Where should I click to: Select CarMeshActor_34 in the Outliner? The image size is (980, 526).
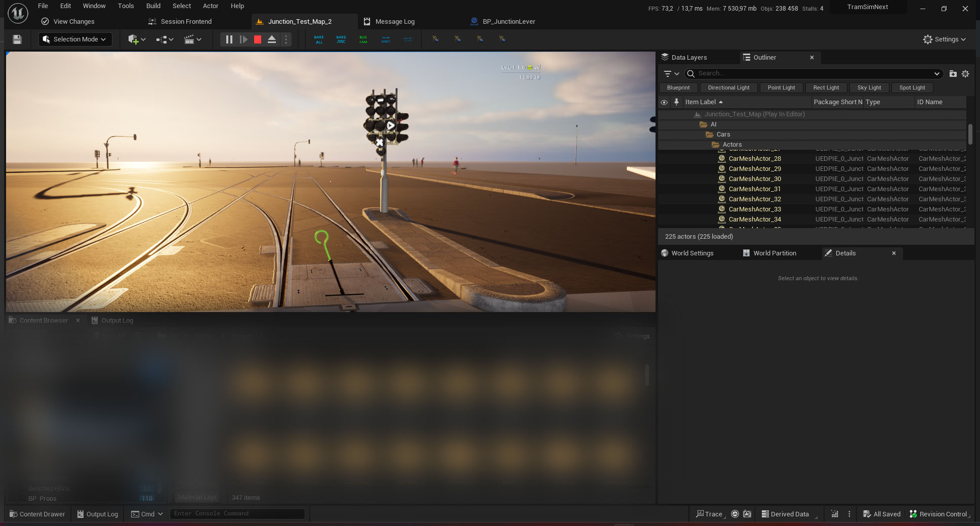(x=812, y=220)
